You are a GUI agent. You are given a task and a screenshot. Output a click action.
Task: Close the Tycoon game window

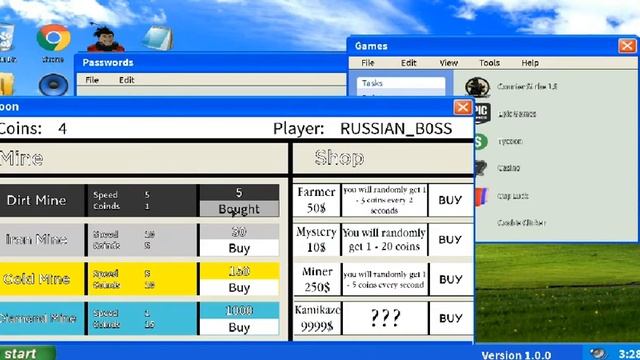coord(462,107)
